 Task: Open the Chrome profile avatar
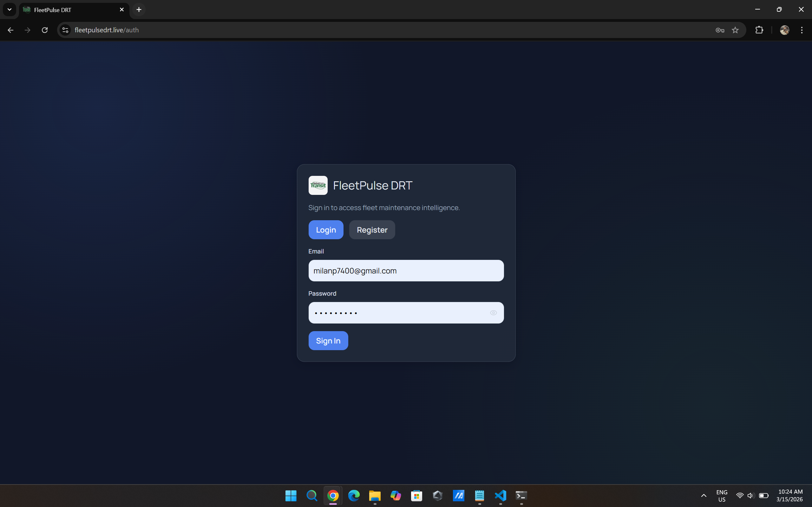[784, 30]
